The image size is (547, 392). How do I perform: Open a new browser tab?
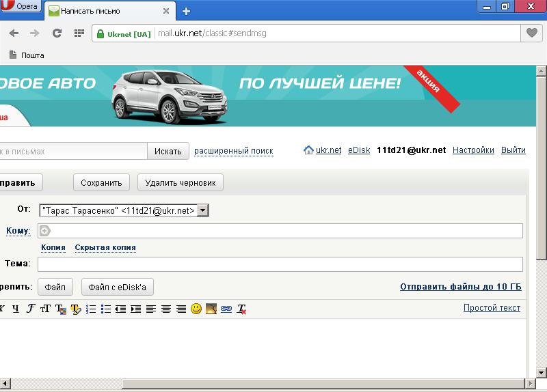click(186, 11)
